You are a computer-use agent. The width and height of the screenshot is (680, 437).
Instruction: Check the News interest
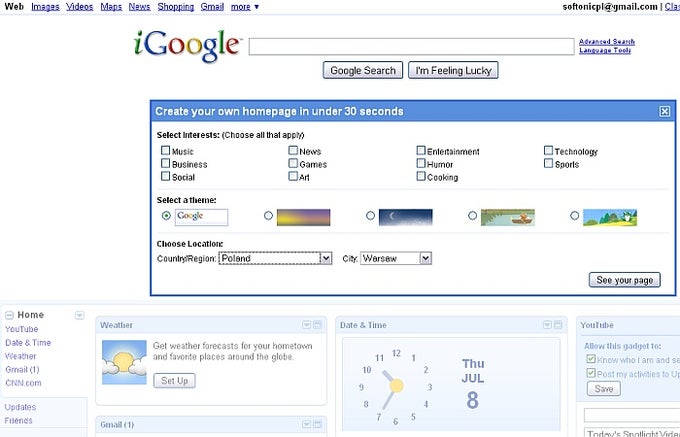[x=293, y=150]
